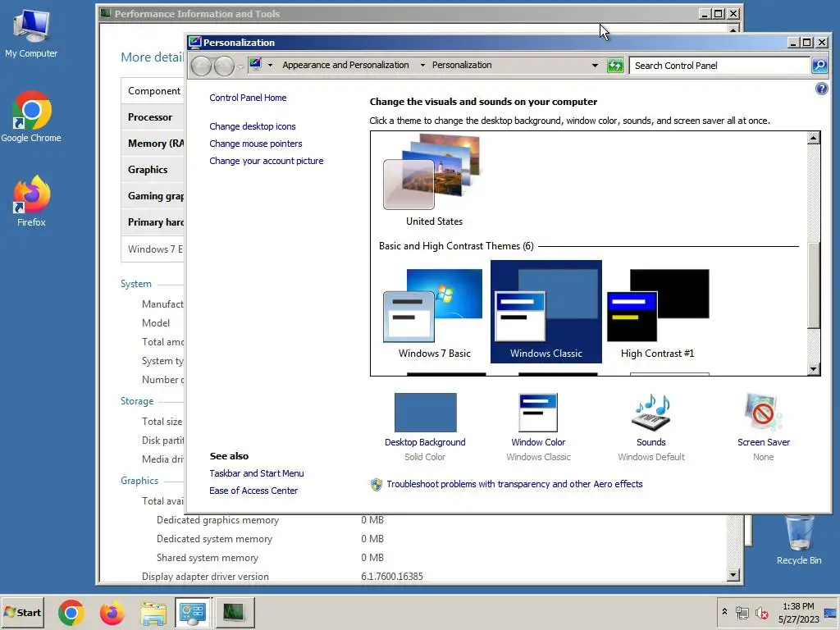Click Processor row in Performance window

[153, 116]
